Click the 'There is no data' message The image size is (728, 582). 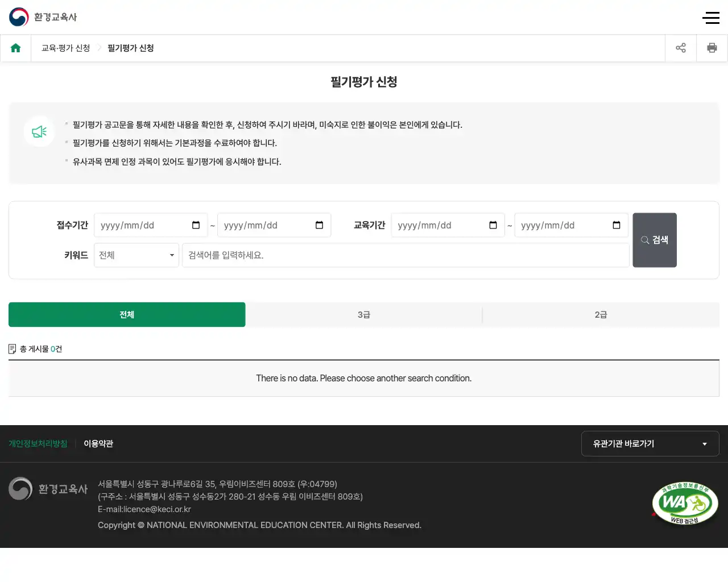pos(364,379)
